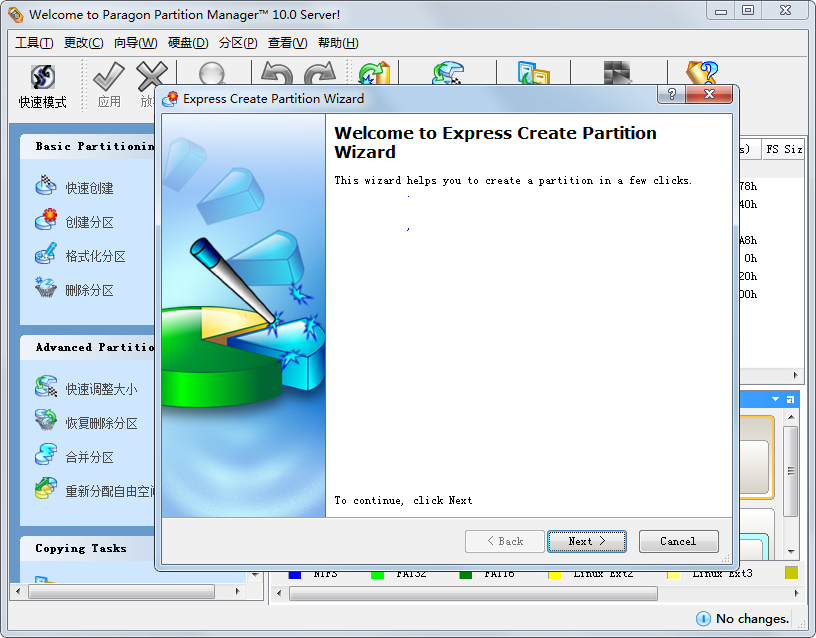Cancel the Express Create Partition Wizard
This screenshot has width=816, height=638.
(678, 541)
